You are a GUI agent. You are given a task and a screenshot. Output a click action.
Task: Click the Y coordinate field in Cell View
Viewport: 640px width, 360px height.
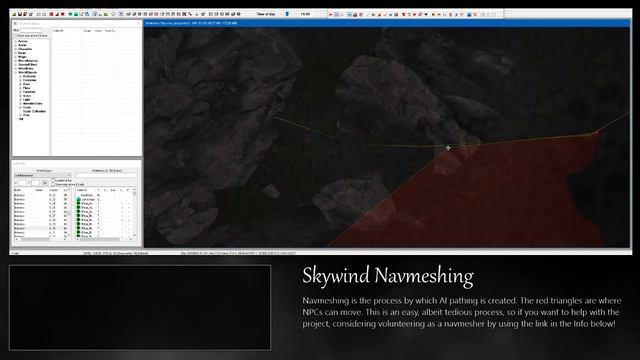(36, 182)
